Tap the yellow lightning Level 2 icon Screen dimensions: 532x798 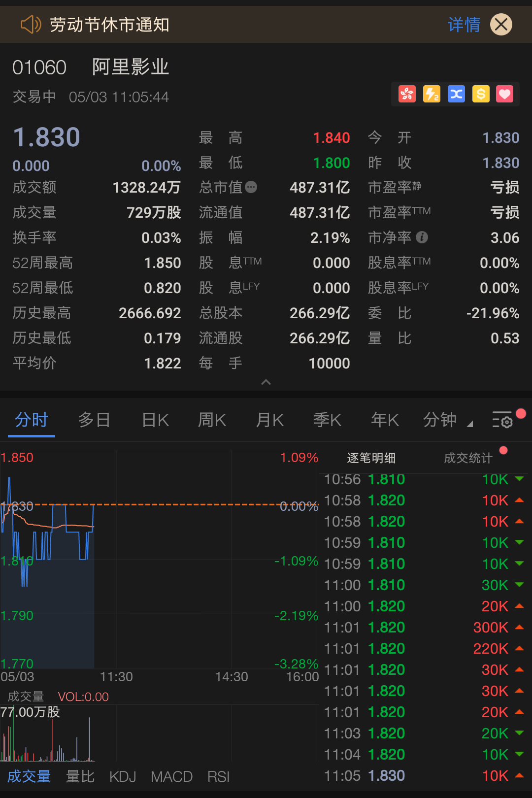click(432, 94)
